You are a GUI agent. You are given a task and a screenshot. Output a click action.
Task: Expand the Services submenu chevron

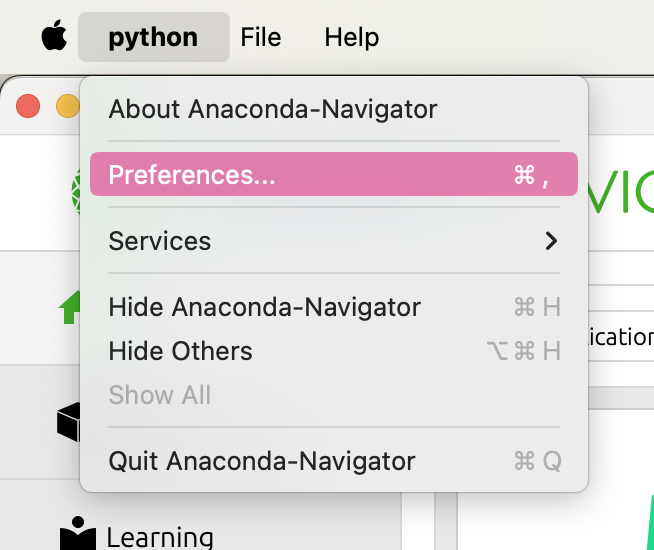pyautogui.click(x=551, y=241)
